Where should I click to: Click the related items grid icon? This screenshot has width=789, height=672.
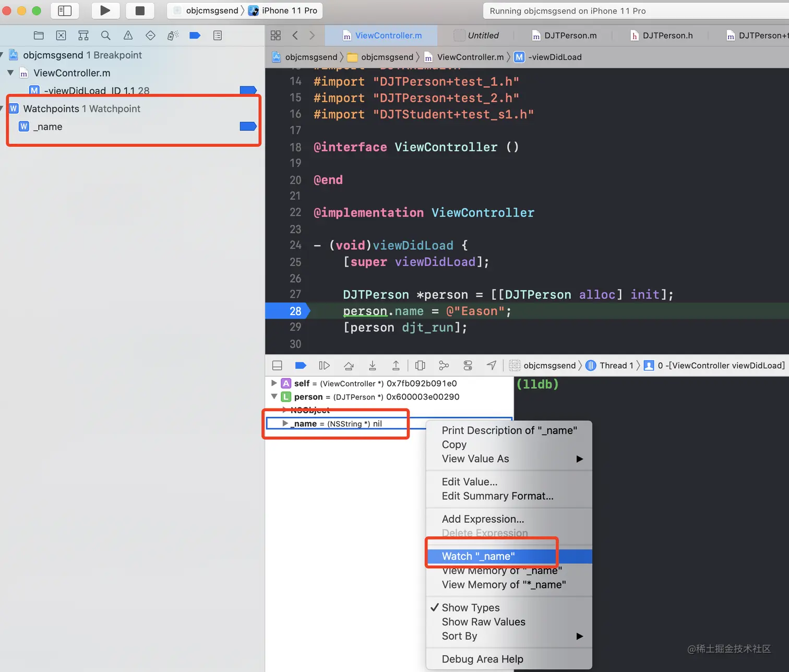tap(276, 35)
